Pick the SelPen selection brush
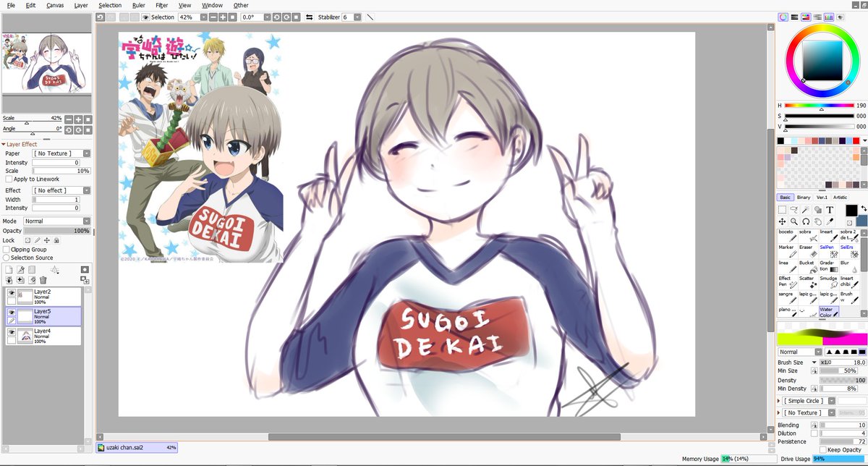Image resolution: width=868 pixels, height=466 pixels. 828,252
